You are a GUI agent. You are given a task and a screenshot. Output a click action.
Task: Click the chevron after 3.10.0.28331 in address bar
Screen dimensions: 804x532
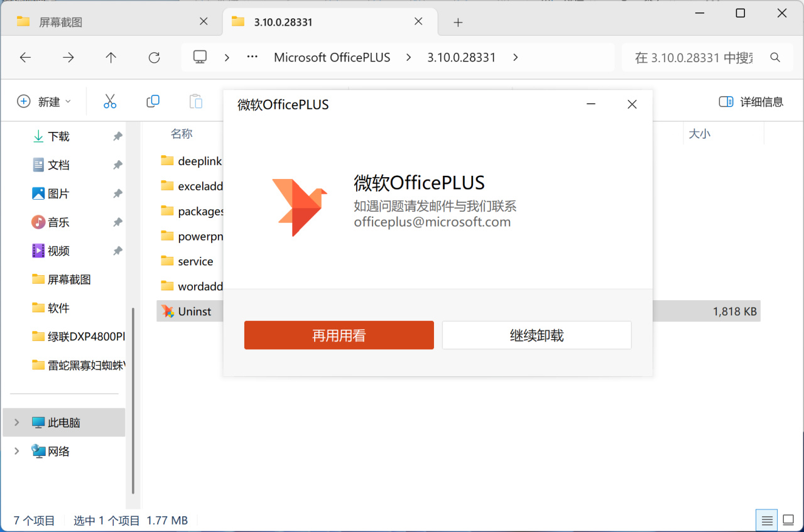(515, 57)
